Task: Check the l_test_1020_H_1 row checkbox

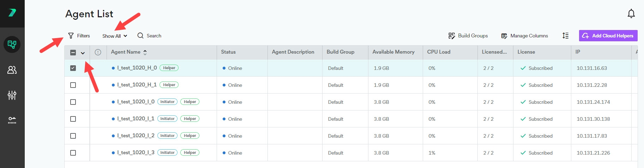Action: pyautogui.click(x=73, y=85)
